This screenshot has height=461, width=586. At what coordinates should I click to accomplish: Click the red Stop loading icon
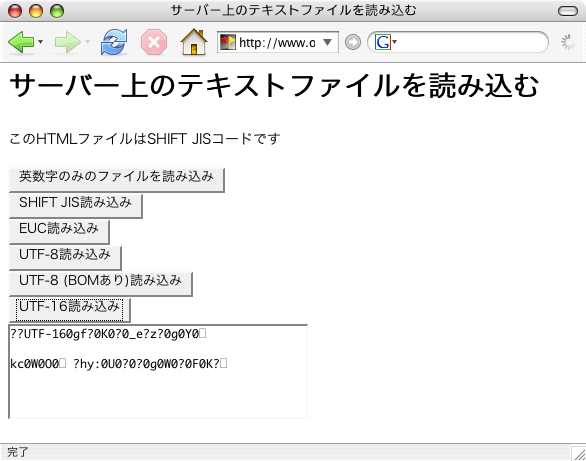[154, 42]
